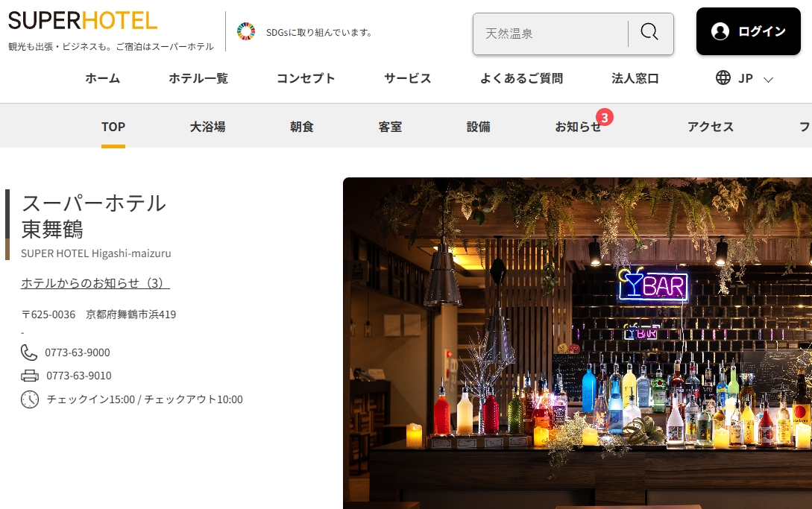Click the clock icon for check-in times
The height and width of the screenshot is (509, 812).
[30, 399]
